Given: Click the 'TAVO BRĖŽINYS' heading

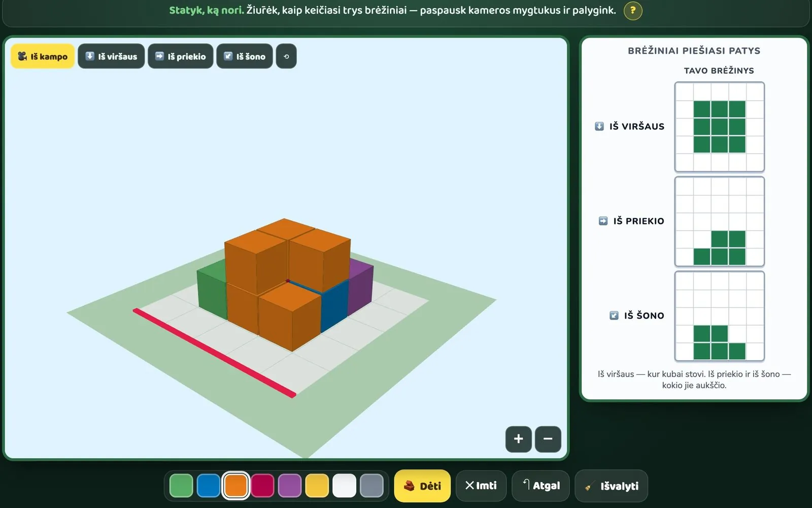Looking at the screenshot, I should (x=719, y=71).
